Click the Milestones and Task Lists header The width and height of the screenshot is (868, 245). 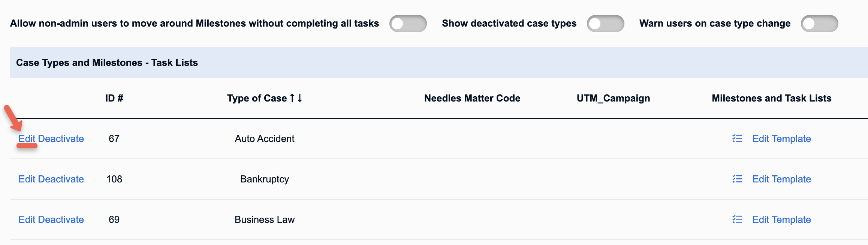coord(772,98)
